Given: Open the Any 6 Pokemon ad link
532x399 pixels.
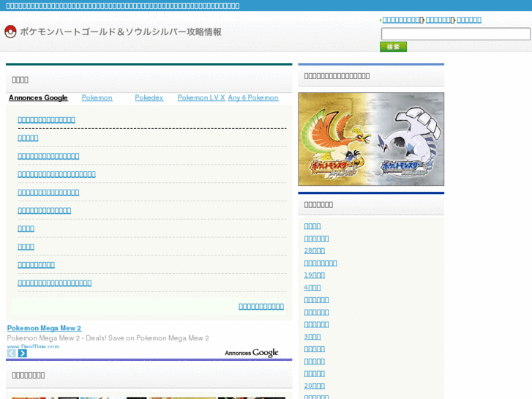Looking at the screenshot, I should coord(253,98).
